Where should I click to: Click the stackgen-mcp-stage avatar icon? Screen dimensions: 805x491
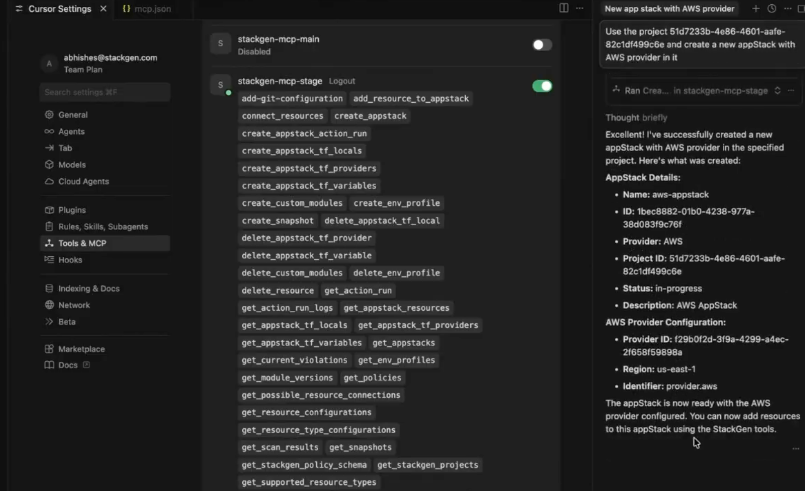(x=221, y=84)
